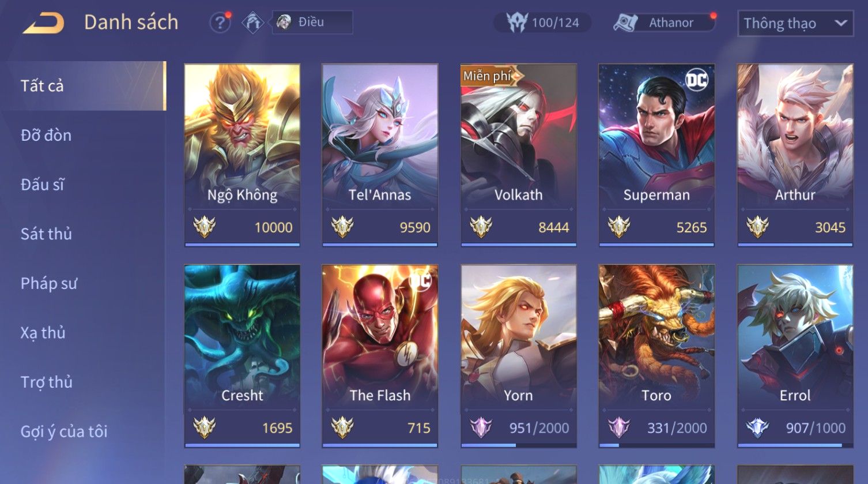This screenshot has height=484, width=868.
Task: Tap Toro's 331/2000 mastery progress bar
Action: [x=657, y=445]
